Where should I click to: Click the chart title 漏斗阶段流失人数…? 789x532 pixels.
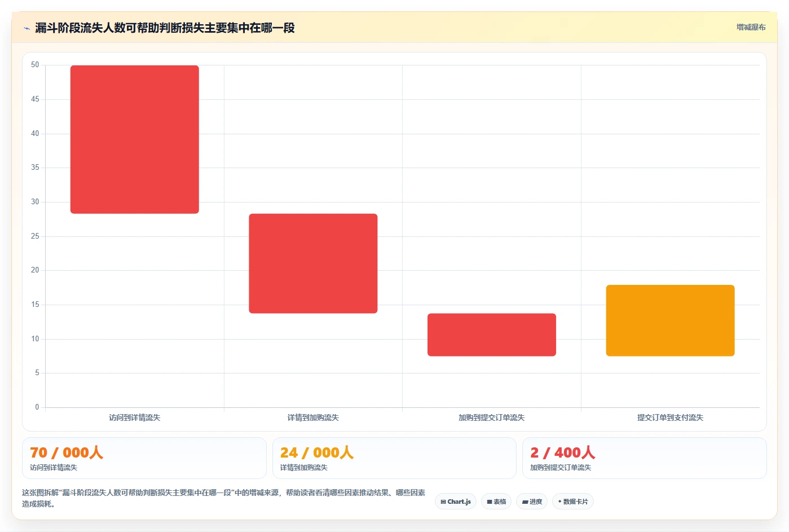(x=165, y=28)
